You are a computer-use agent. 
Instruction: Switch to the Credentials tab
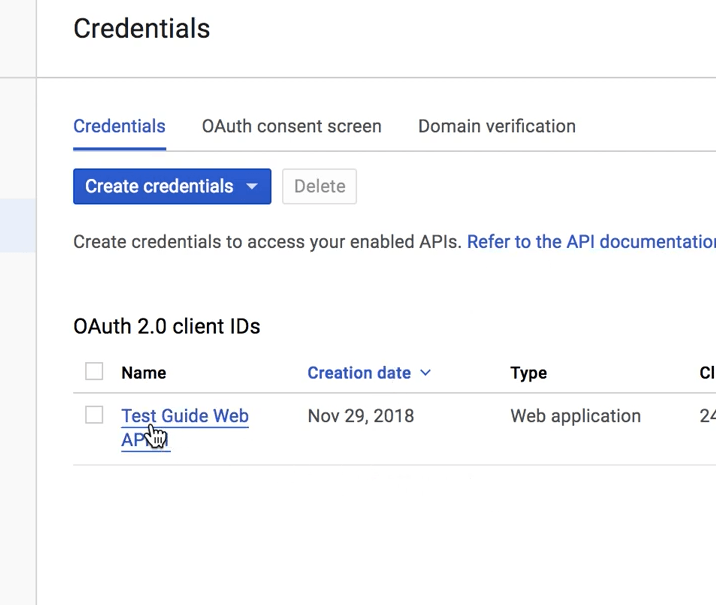tap(119, 126)
